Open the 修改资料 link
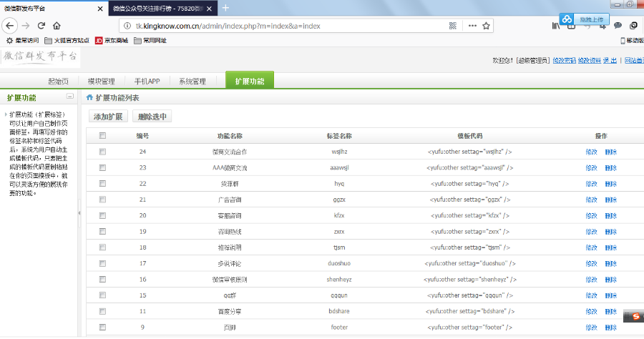Screen dimensions: 644x339 click(589, 60)
